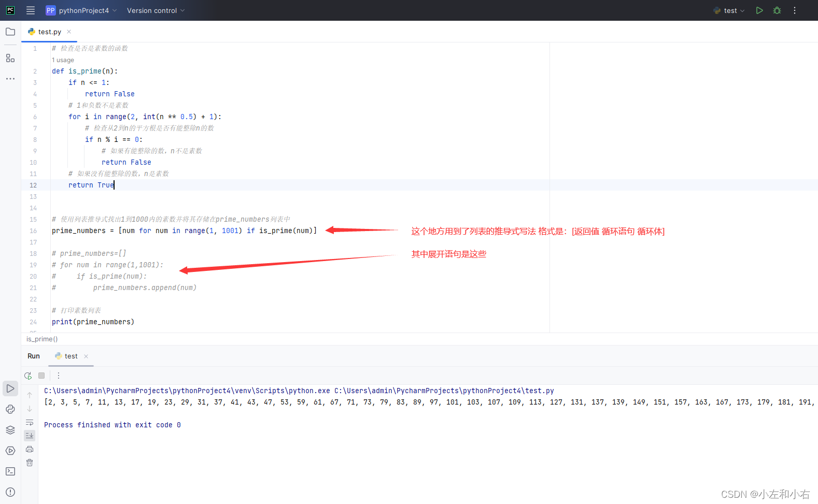This screenshot has height=504, width=818.
Task: Navigate up the stack trace arrow
Action: tap(30, 395)
